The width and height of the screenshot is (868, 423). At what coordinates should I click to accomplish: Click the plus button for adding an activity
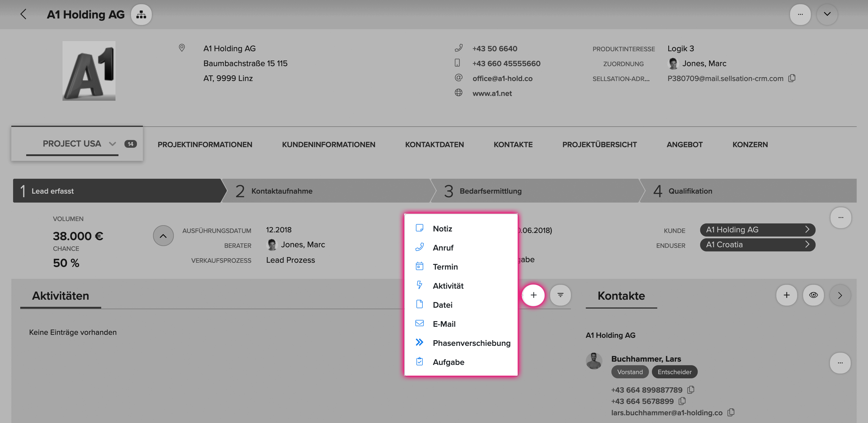point(533,295)
